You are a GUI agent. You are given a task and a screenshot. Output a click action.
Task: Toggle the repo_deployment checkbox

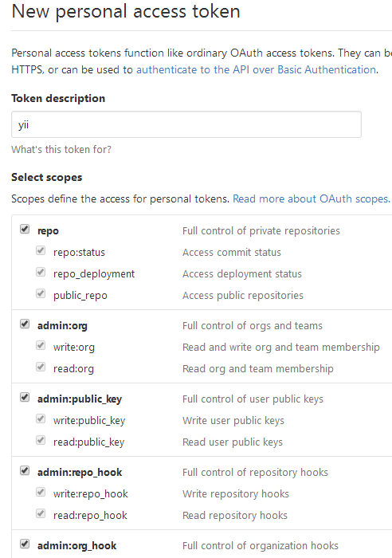click(41, 273)
